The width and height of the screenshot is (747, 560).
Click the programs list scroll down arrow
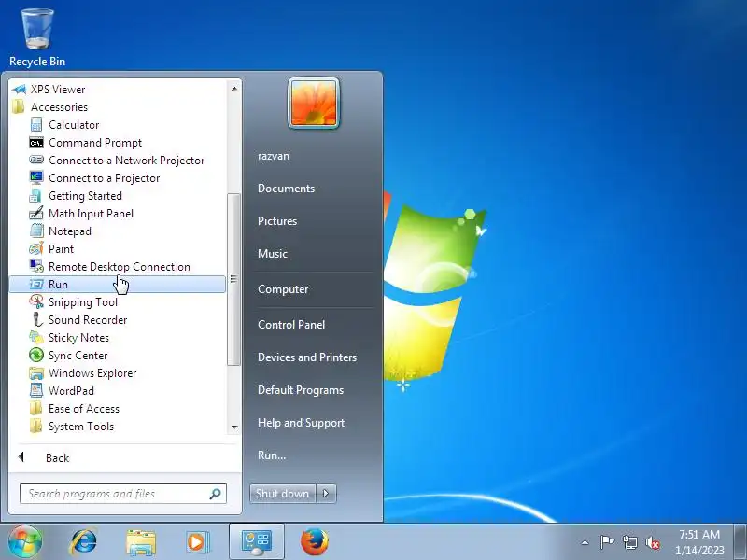pyautogui.click(x=234, y=427)
